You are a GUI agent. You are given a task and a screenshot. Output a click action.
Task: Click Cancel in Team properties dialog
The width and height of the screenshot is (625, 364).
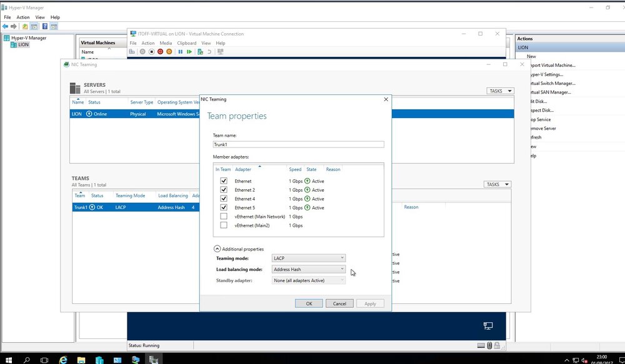click(x=339, y=303)
